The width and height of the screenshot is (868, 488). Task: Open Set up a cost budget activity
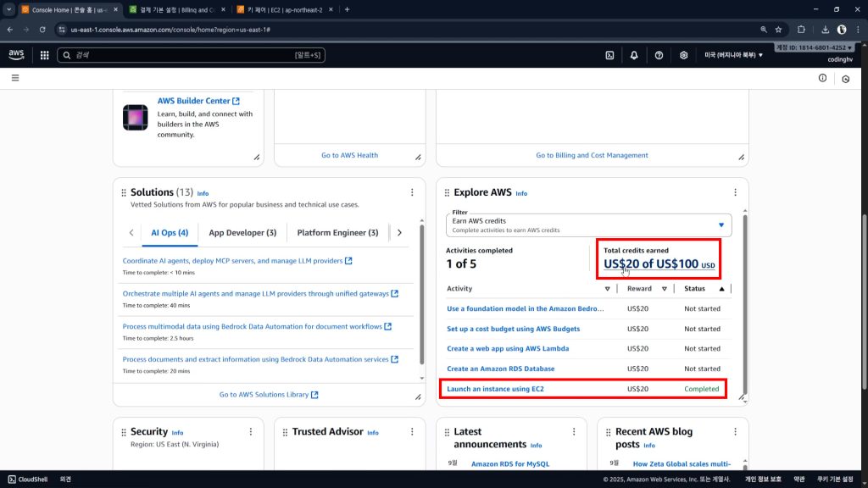point(513,329)
